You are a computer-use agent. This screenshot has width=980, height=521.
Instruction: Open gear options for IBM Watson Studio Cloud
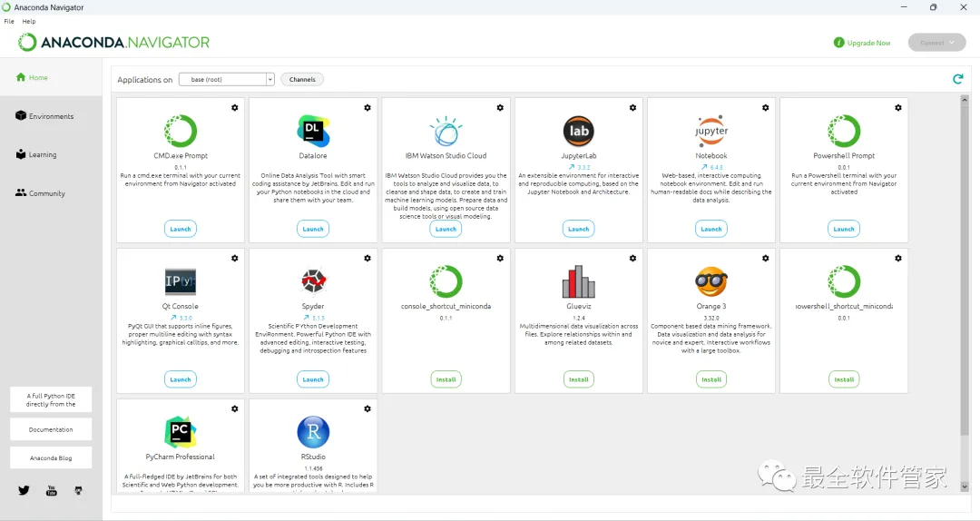click(500, 108)
